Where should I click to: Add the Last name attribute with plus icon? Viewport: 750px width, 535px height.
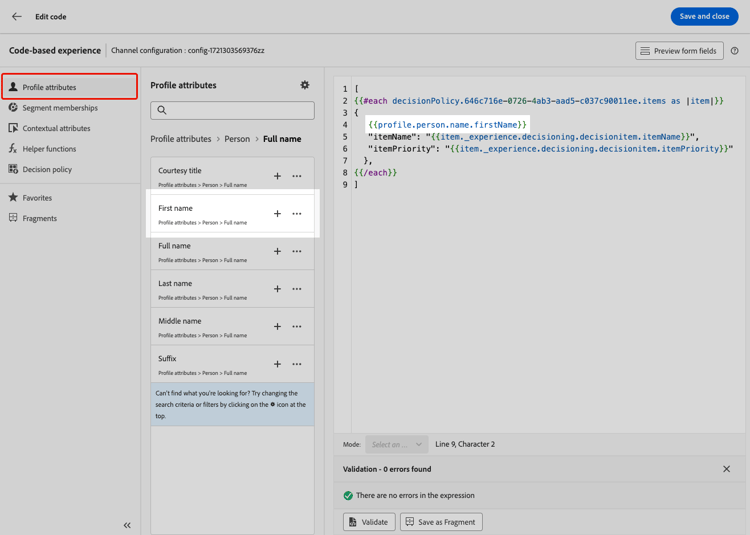[x=277, y=289]
